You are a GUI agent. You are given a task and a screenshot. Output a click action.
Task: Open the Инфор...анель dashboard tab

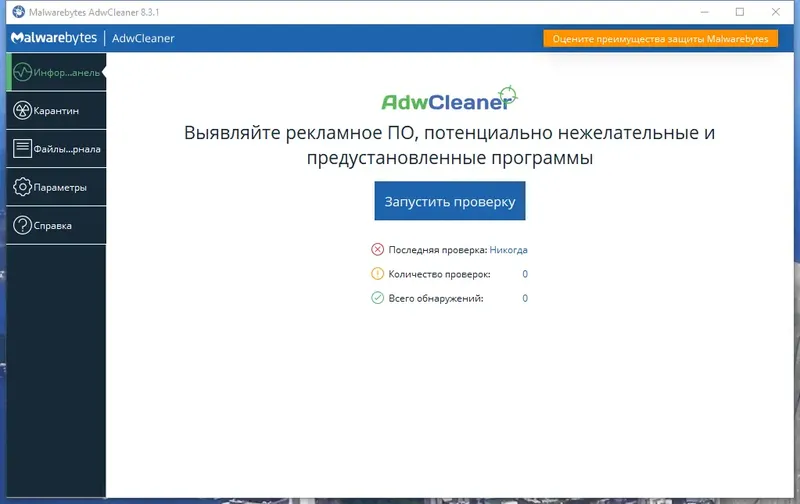[56, 72]
